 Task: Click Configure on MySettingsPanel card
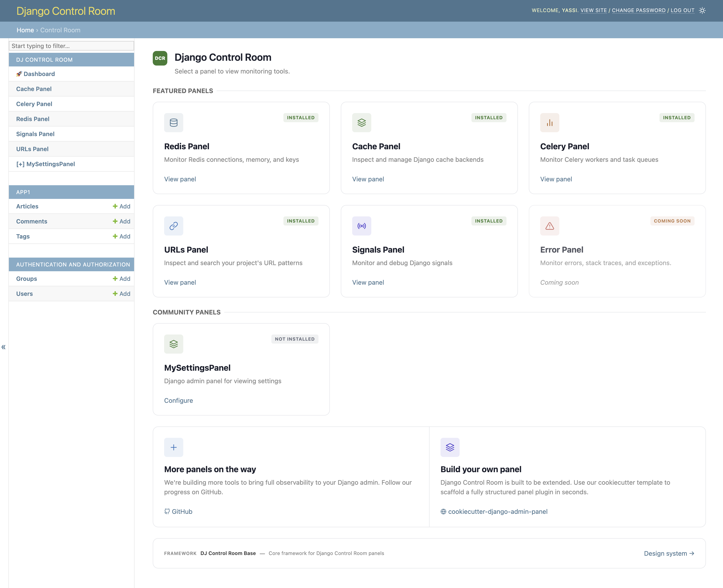(x=178, y=400)
